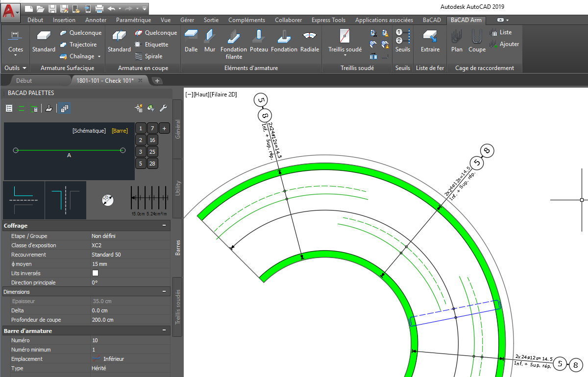Select bar diameter button 7

[152, 128]
